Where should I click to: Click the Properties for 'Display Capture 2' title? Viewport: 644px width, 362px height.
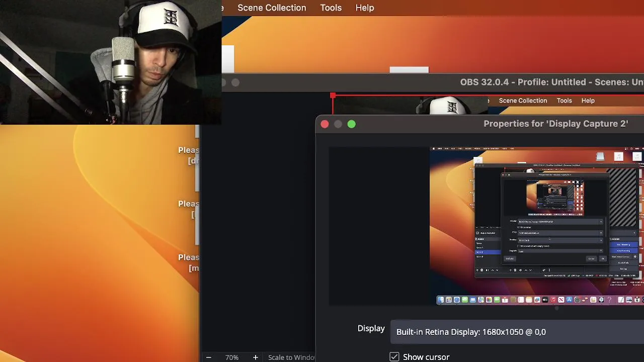coord(556,124)
